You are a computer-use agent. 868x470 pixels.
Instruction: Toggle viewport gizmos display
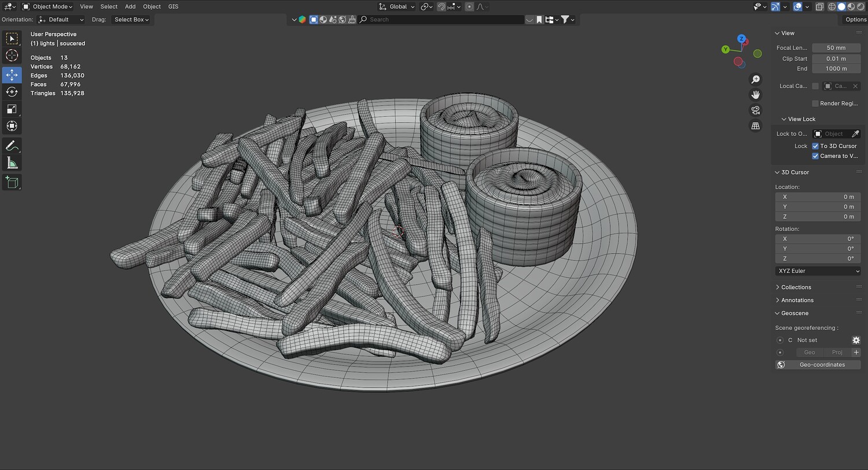tap(775, 7)
